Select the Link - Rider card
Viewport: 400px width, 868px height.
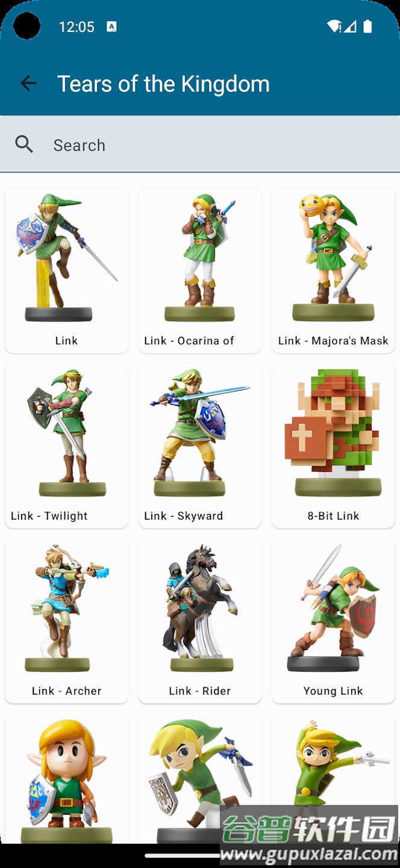pyautogui.click(x=200, y=621)
